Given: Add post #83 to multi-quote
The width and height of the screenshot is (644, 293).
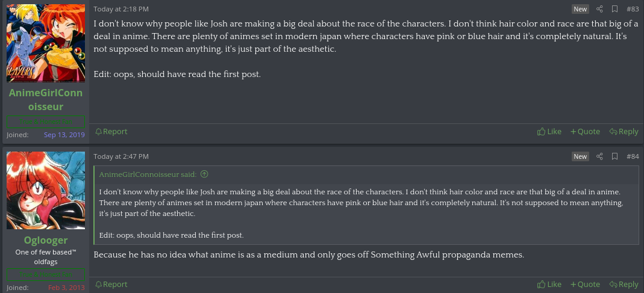Looking at the screenshot, I should 585,132.
